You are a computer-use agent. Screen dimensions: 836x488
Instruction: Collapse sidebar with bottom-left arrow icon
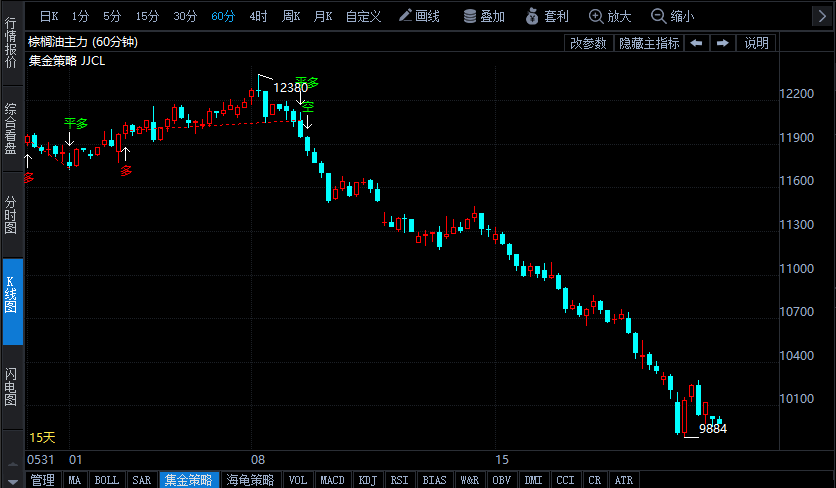(13, 482)
